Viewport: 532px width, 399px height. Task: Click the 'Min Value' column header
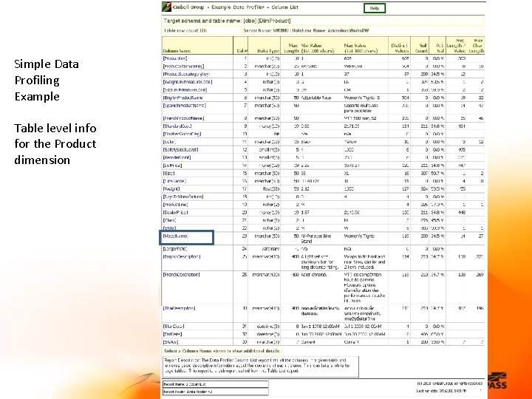tap(318, 48)
